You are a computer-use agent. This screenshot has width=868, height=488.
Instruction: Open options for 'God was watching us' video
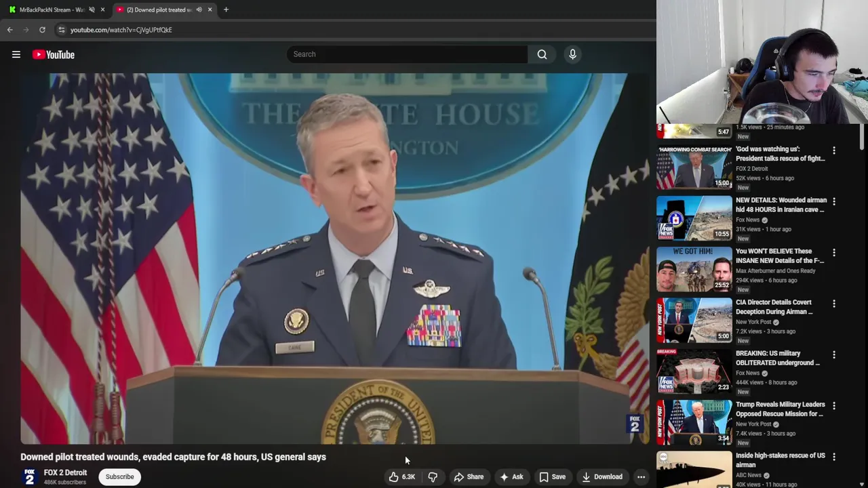(834, 150)
